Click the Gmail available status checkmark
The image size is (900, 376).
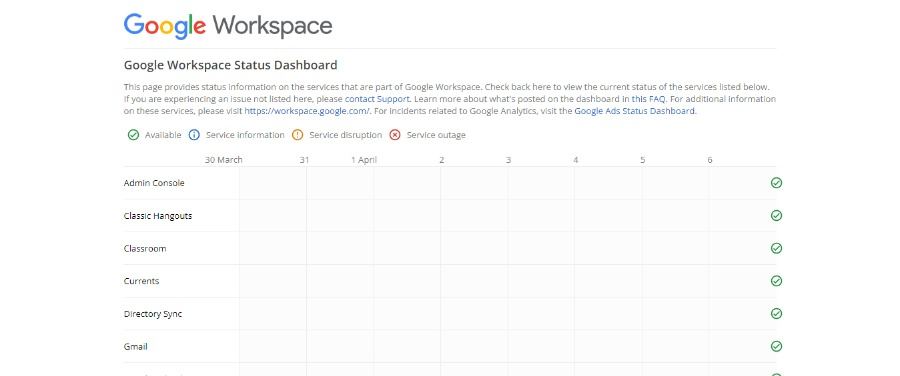pos(776,347)
